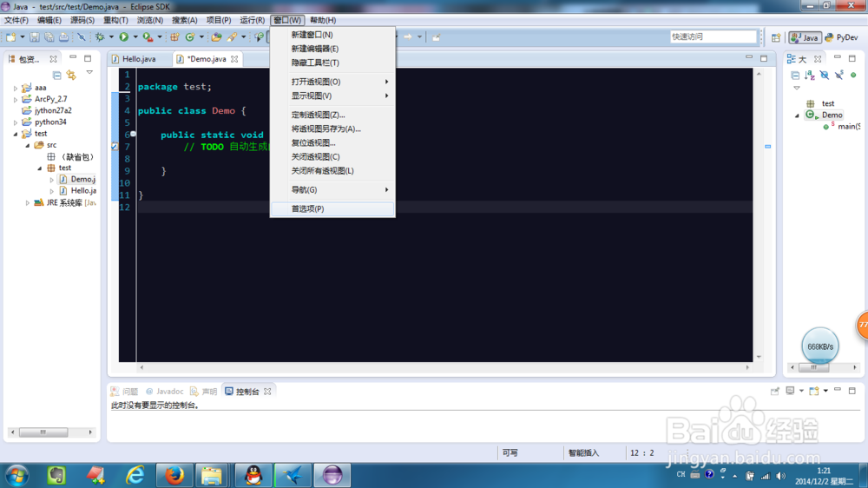
Task: Toggle alphabetical Sort in Outline view
Action: point(810,76)
